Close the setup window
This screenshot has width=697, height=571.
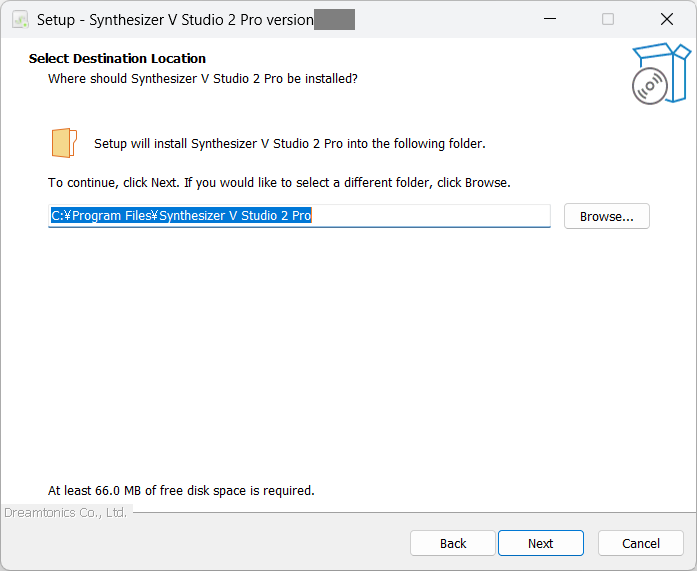pyautogui.click(x=667, y=19)
